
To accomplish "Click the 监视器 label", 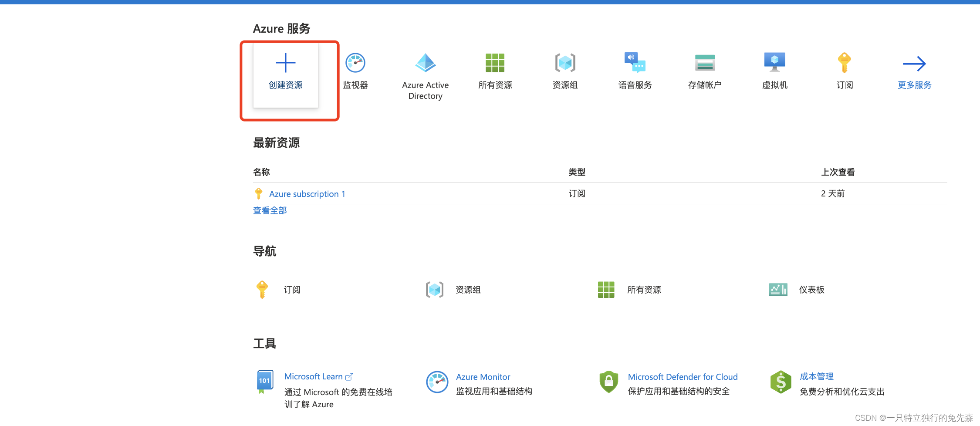I will click(x=355, y=85).
